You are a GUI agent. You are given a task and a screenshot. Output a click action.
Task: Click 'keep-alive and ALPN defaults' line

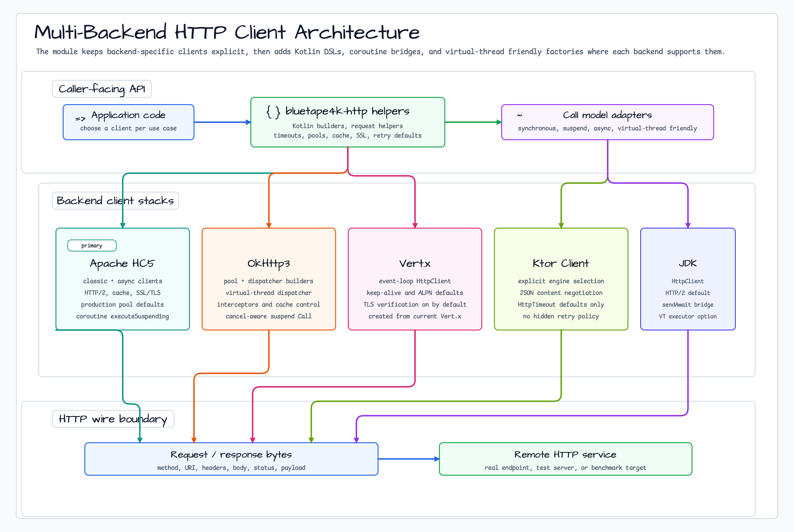[415, 293]
